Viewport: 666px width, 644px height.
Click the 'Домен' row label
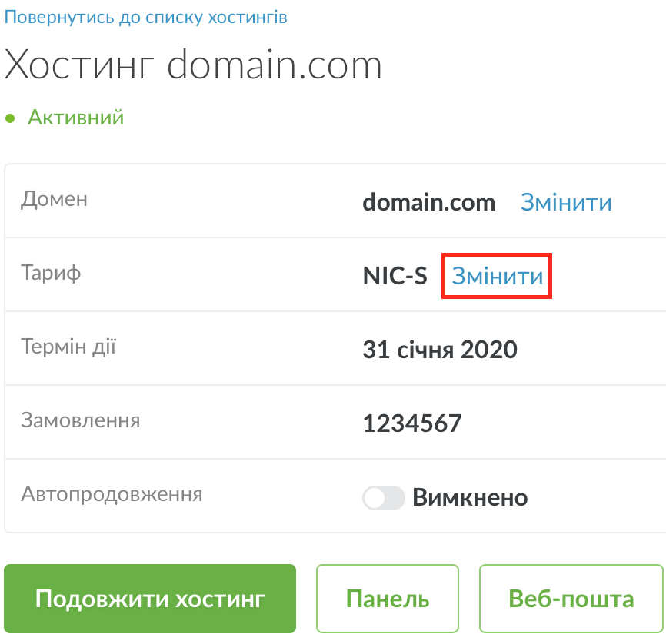pyautogui.click(x=55, y=199)
